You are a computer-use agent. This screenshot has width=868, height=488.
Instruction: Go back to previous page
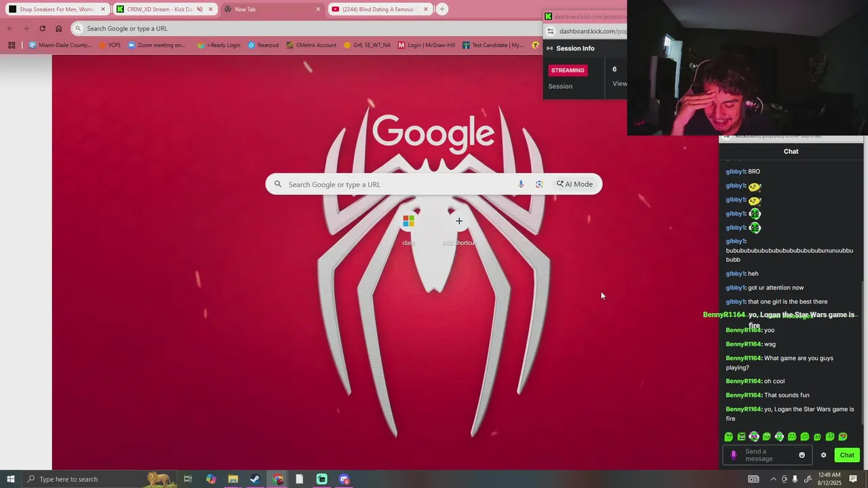(9, 28)
